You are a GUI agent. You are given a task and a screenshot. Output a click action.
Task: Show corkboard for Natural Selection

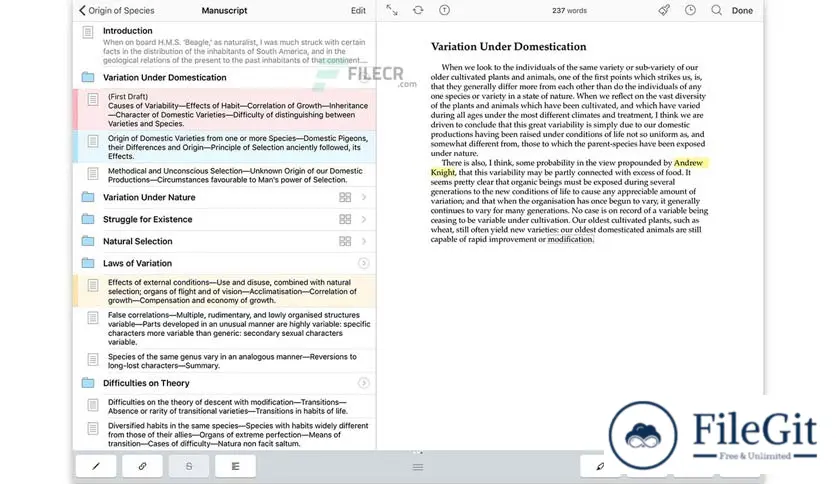345,241
